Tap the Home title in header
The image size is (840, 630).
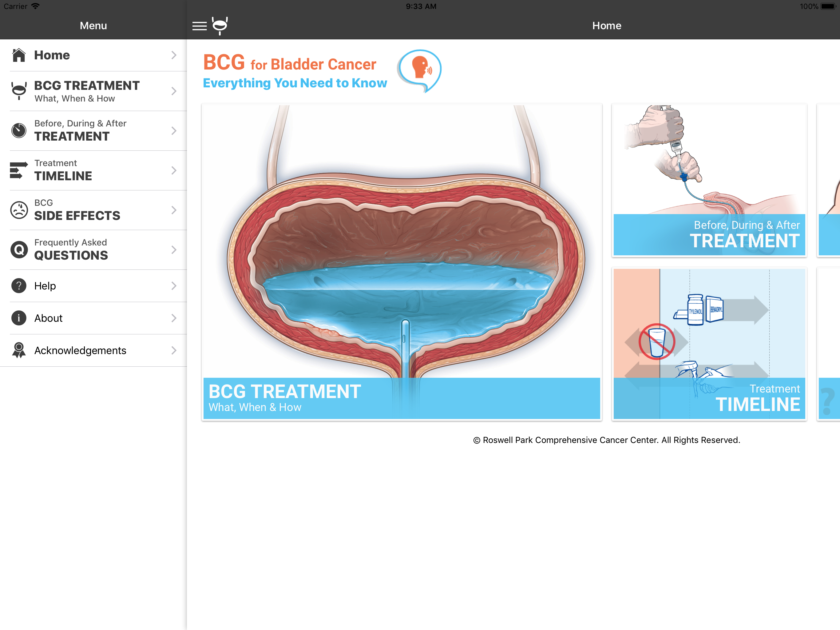click(x=607, y=26)
